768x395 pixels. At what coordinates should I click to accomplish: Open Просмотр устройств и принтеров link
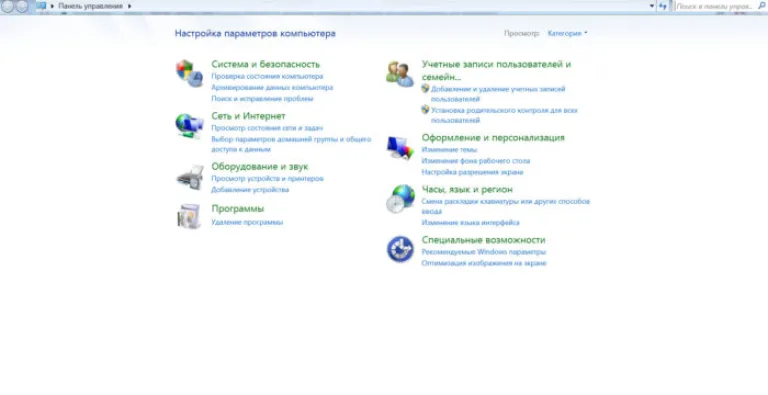click(267, 179)
